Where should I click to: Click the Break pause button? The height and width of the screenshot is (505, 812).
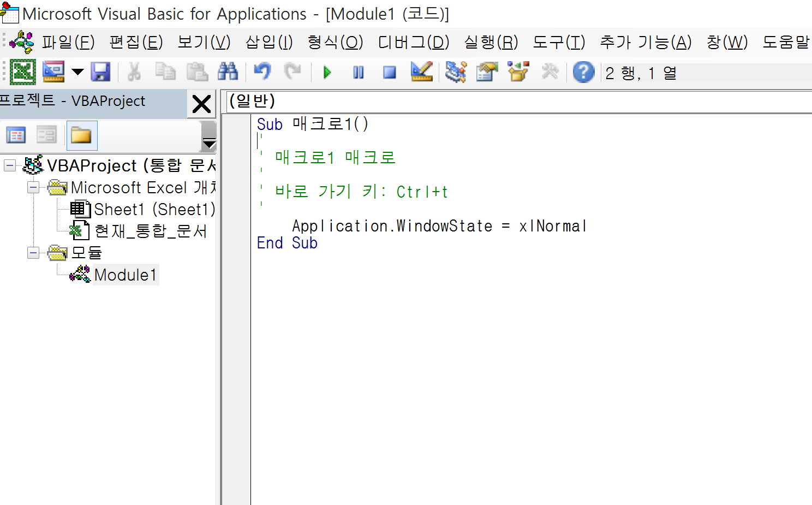359,72
